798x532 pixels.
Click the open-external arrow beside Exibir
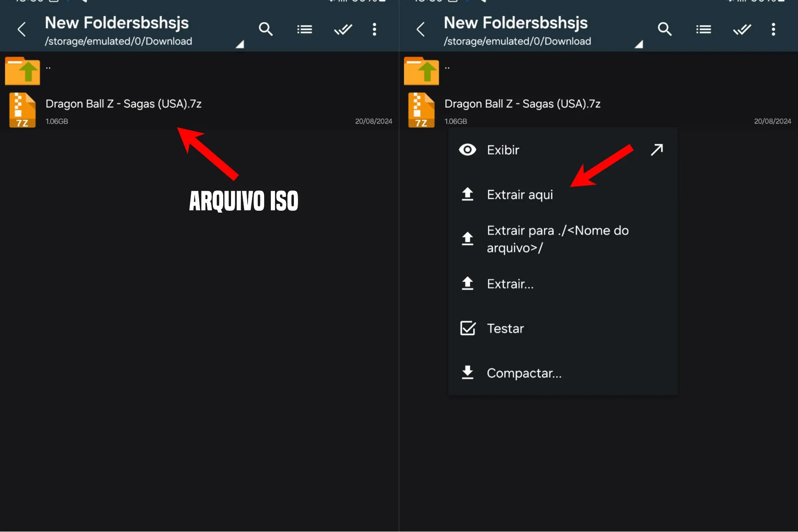[x=657, y=150]
